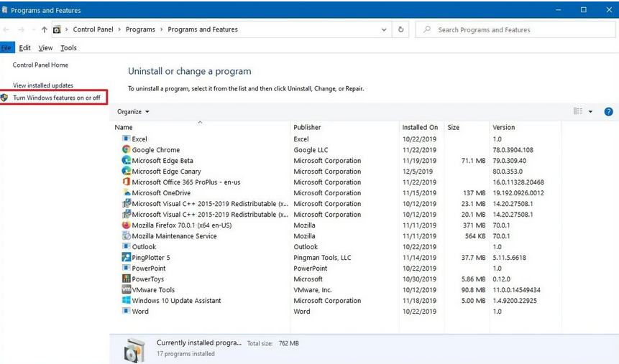
Task: Click Control Panel in breadcrumb
Action: click(93, 29)
